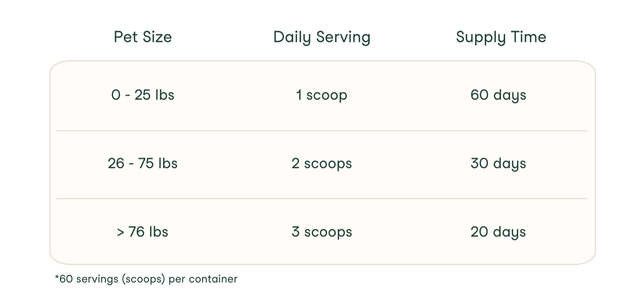
Task: Select "(scoops)" in the footnote text
Action: pyautogui.click(x=144, y=279)
